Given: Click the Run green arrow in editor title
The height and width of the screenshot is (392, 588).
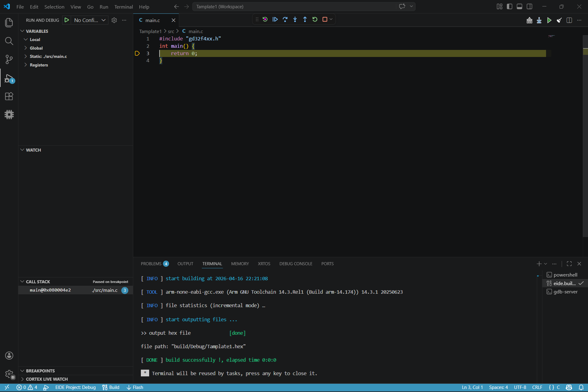Looking at the screenshot, I should tap(549, 20).
